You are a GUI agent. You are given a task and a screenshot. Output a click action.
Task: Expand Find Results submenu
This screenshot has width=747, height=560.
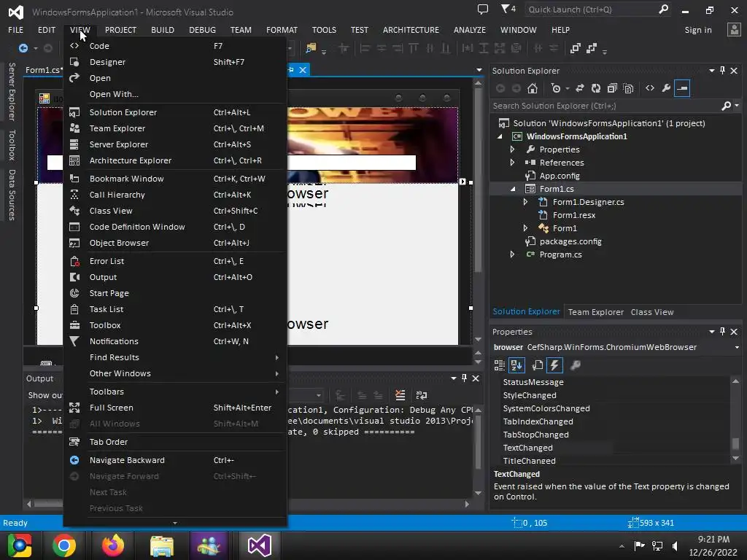pyautogui.click(x=175, y=357)
